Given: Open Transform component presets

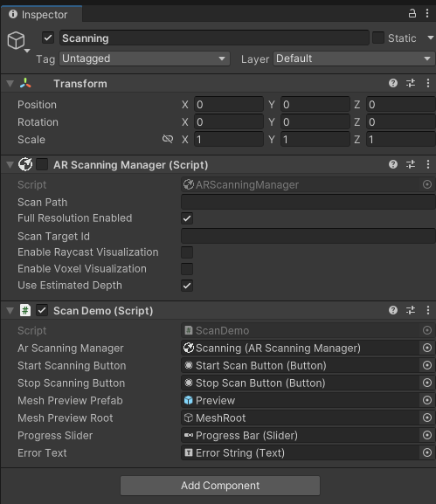Looking at the screenshot, I should pyautogui.click(x=411, y=84).
